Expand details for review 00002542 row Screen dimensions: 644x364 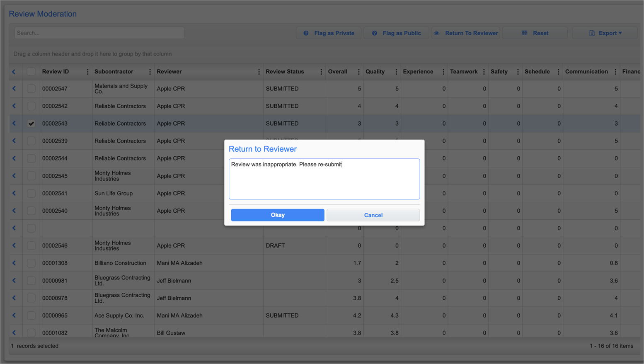coord(14,106)
